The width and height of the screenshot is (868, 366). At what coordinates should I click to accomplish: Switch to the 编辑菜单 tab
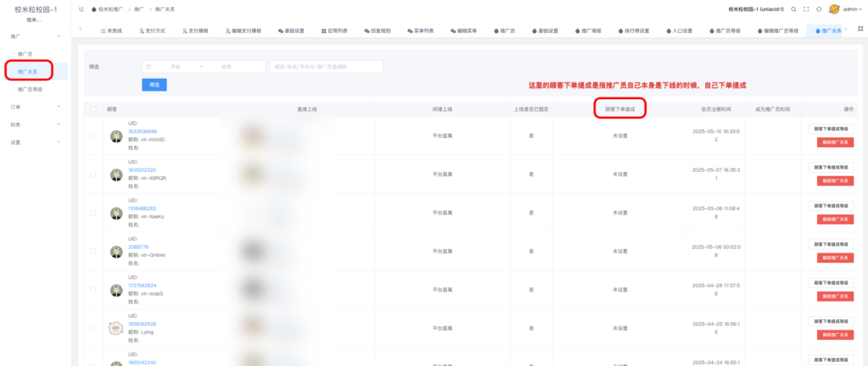(464, 31)
